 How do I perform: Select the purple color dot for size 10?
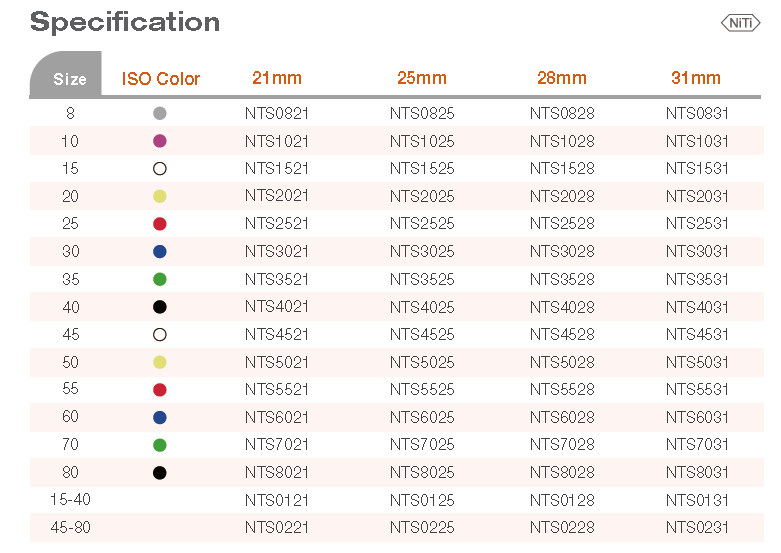click(x=160, y=141)
